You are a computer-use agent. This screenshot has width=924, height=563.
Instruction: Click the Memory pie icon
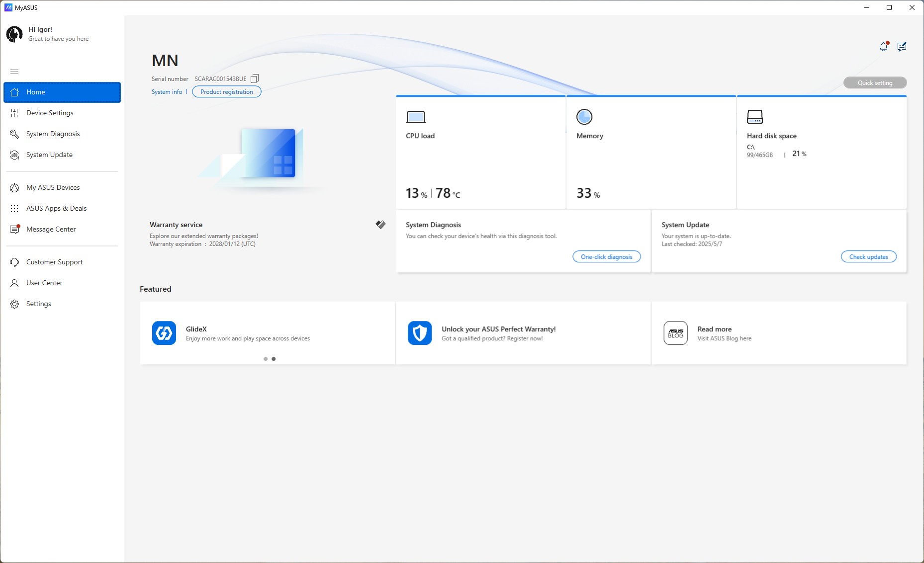click(x=584, y=117)
